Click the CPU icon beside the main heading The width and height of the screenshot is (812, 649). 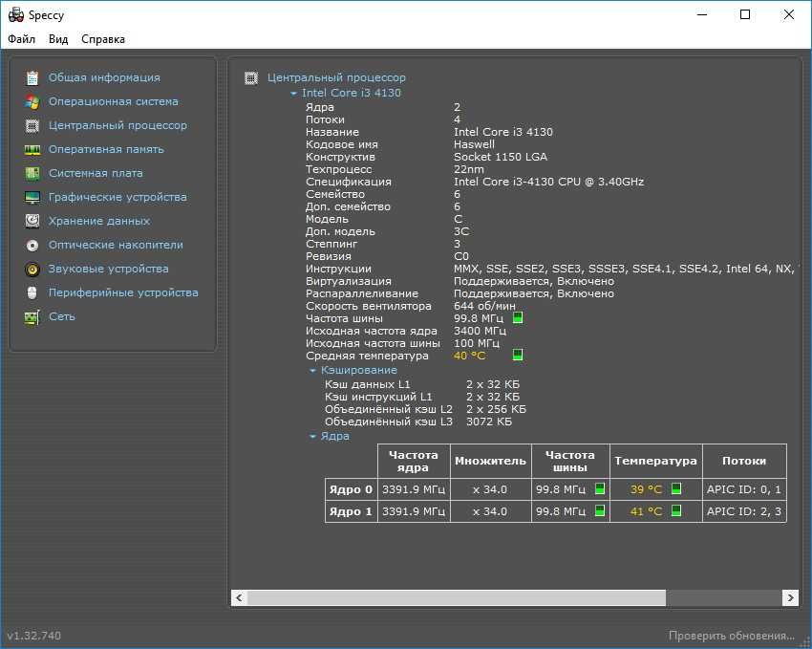point(251,77)
